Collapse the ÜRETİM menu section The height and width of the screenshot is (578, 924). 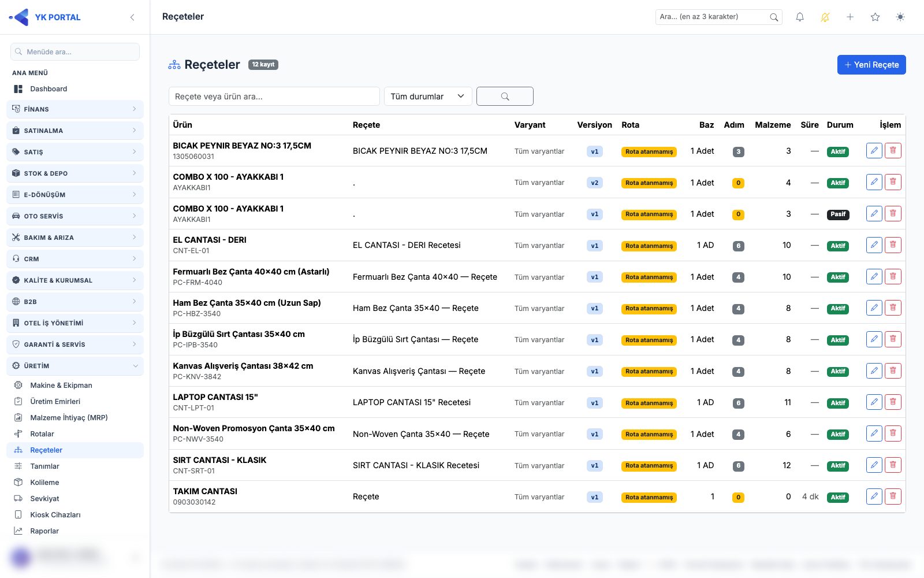pos(75,366)
